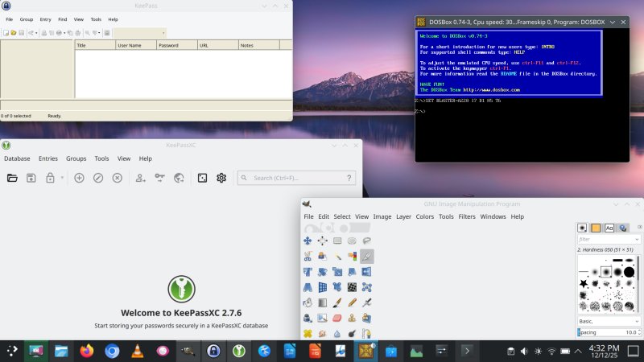The height and width of the screenshot is (362, 644).
Task: Click the add new entry plus icon
Action: [79, 178]
